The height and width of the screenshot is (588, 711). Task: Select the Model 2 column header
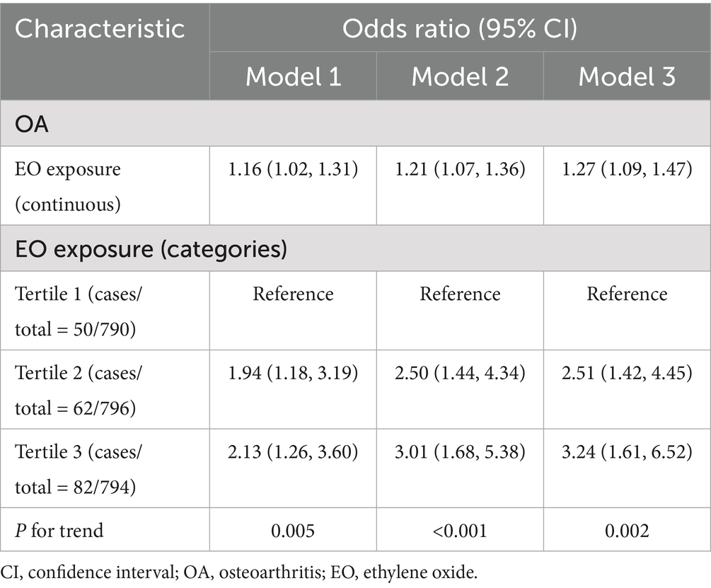tap(460, 77)
